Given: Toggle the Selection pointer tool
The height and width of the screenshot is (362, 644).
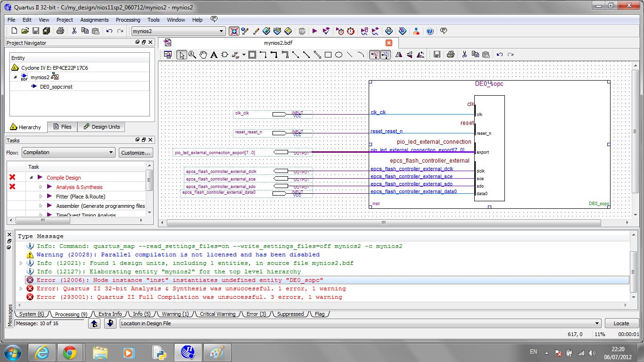Looking at the screenshot, I should [x=182, y=55].
